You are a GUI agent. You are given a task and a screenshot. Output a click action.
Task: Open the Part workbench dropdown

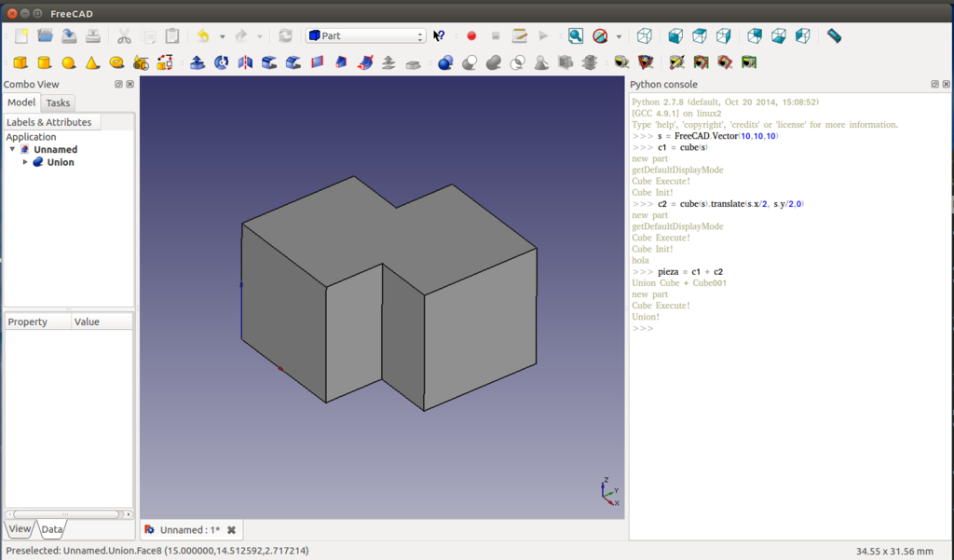365,36
